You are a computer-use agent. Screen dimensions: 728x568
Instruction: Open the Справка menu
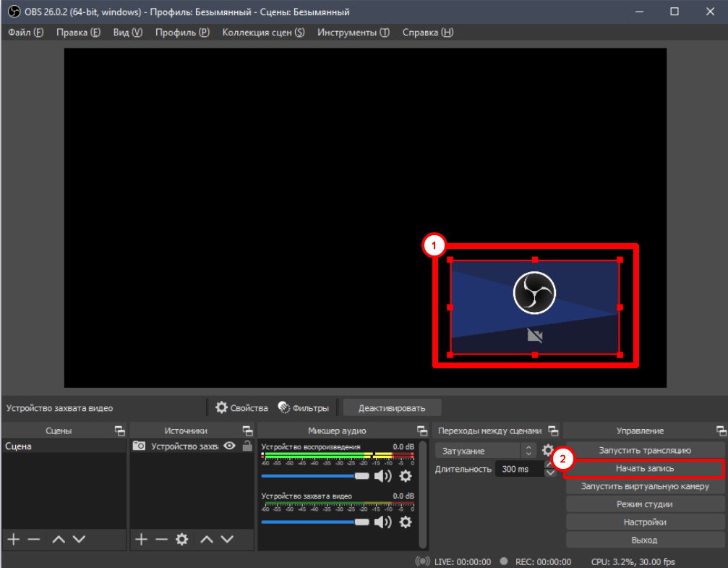(427, 33)
